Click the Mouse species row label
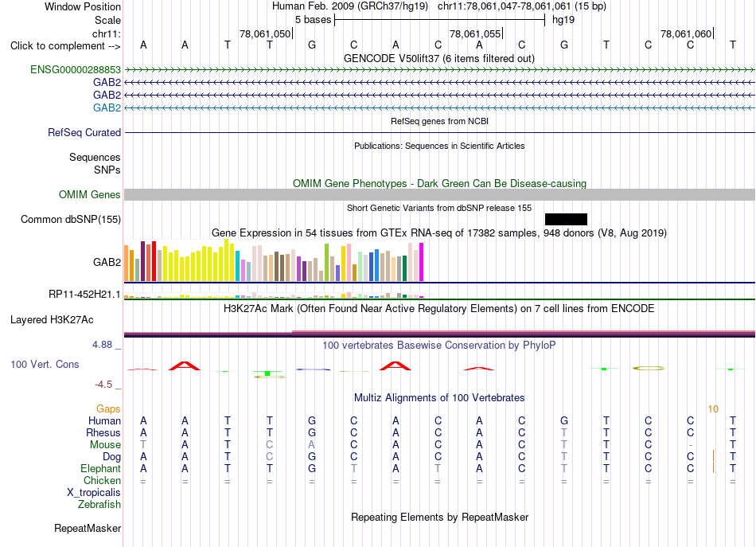The width and height of the screenshot is (756, 547). click(105, 445)
